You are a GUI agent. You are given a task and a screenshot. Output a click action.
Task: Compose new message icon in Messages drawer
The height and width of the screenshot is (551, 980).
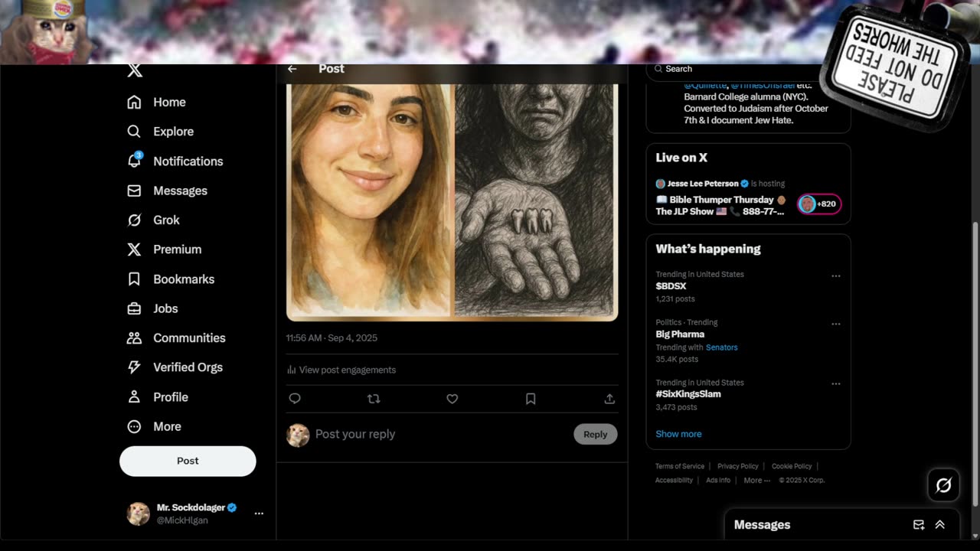919,525
